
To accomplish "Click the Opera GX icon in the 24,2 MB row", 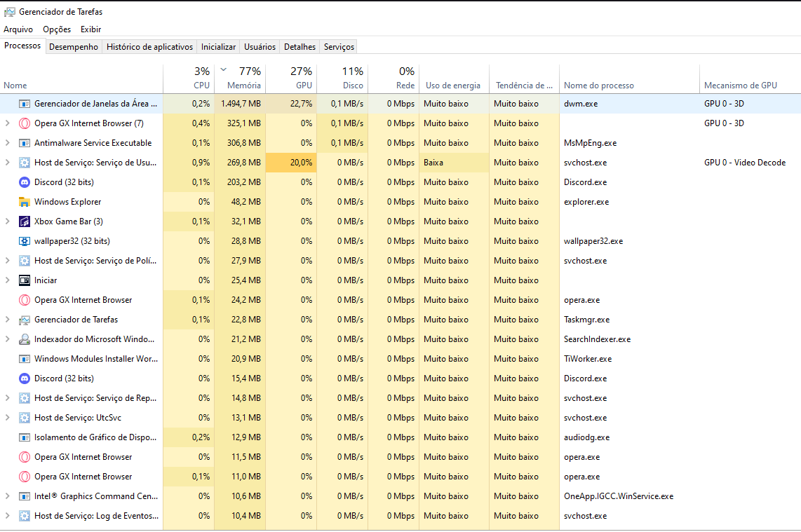I will click(24, 300).
